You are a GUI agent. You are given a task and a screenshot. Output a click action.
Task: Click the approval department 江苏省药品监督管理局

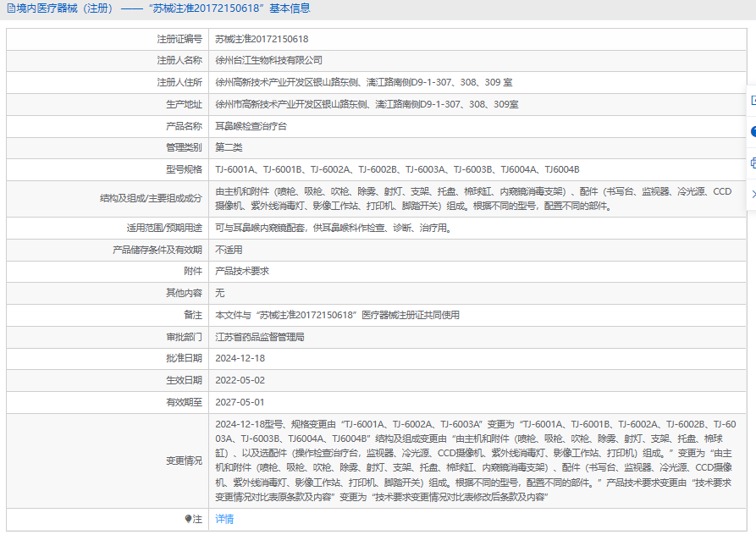pos(259,337)
